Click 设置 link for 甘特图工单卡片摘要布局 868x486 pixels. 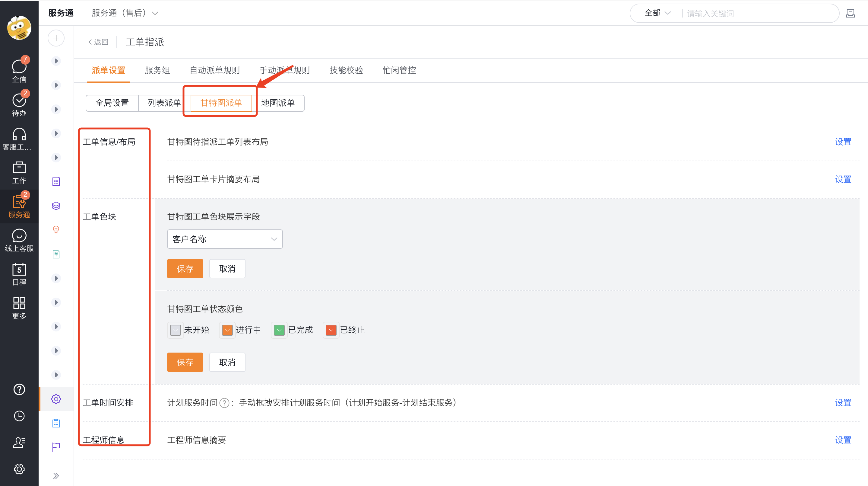(x=843, y=179)
